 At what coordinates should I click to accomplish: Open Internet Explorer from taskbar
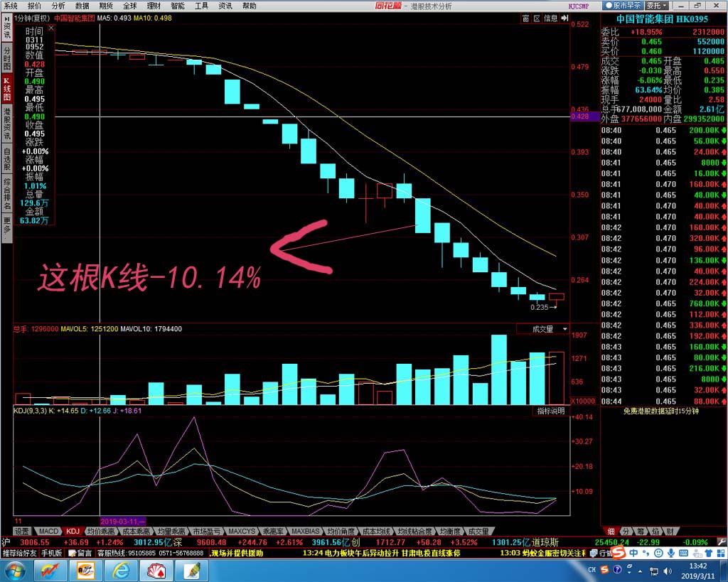click(x=121, y=571)
